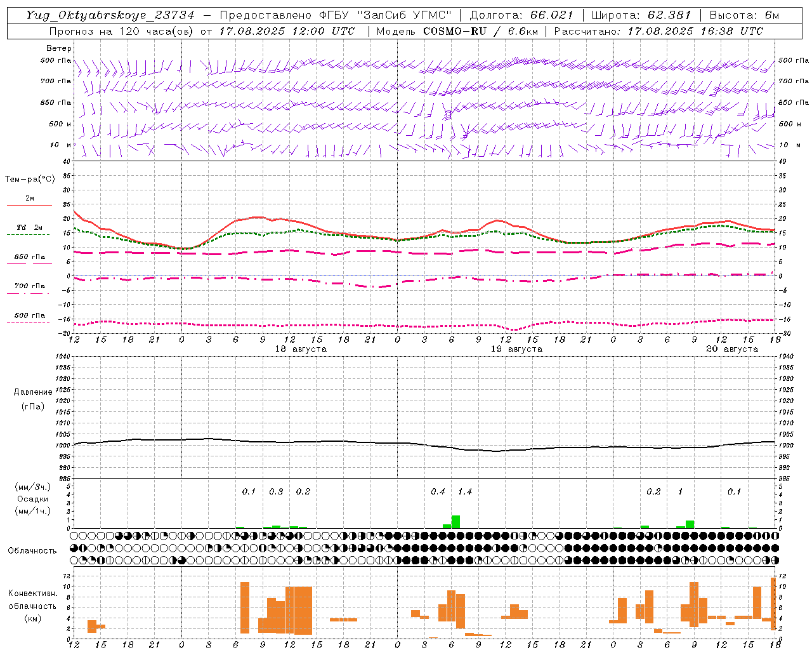Click the Тем-ра(°C) axis title

[x=30, y=180]
